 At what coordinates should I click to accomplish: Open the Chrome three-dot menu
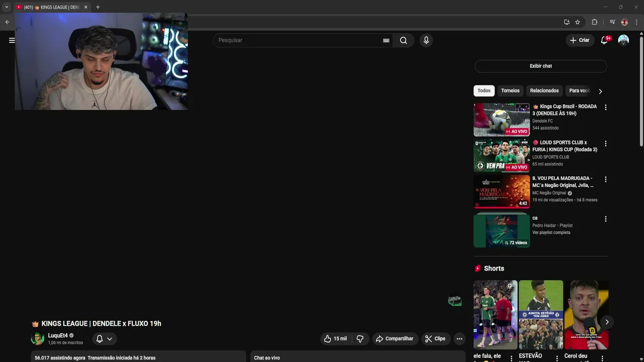636,22
